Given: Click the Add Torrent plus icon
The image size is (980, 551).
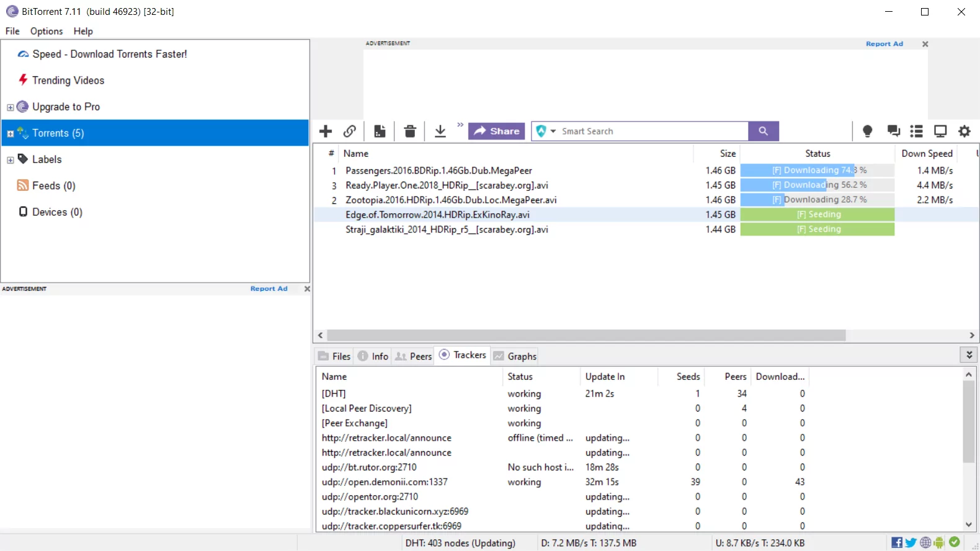Looking at the screenshot, I should 326,131.
